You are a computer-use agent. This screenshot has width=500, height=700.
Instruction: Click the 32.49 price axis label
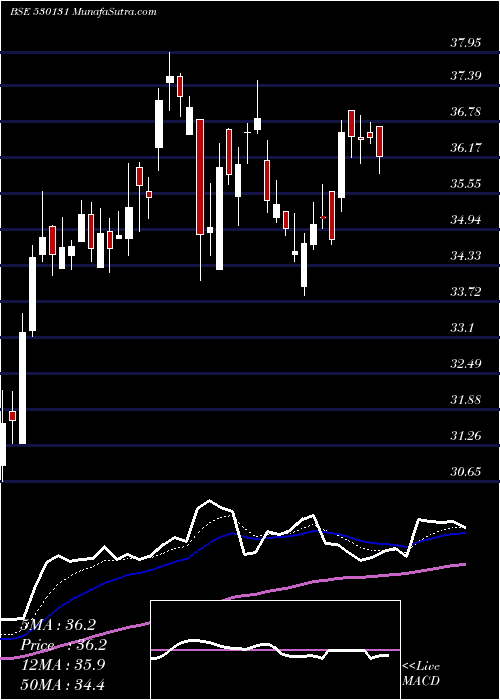tap(465, 363)
